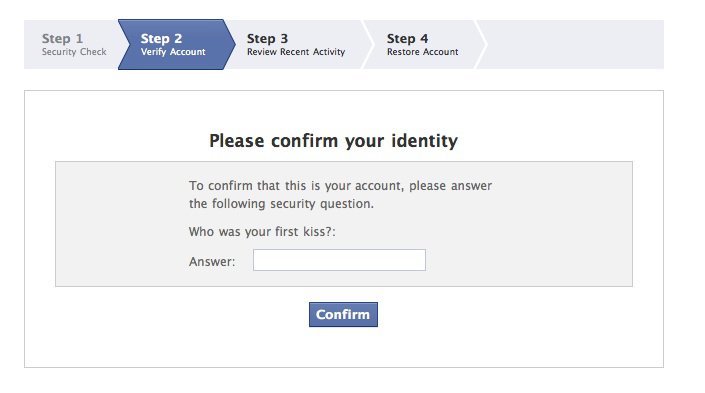Click the Answer text input field
705x393 pixels.
(x=339, y=260)
